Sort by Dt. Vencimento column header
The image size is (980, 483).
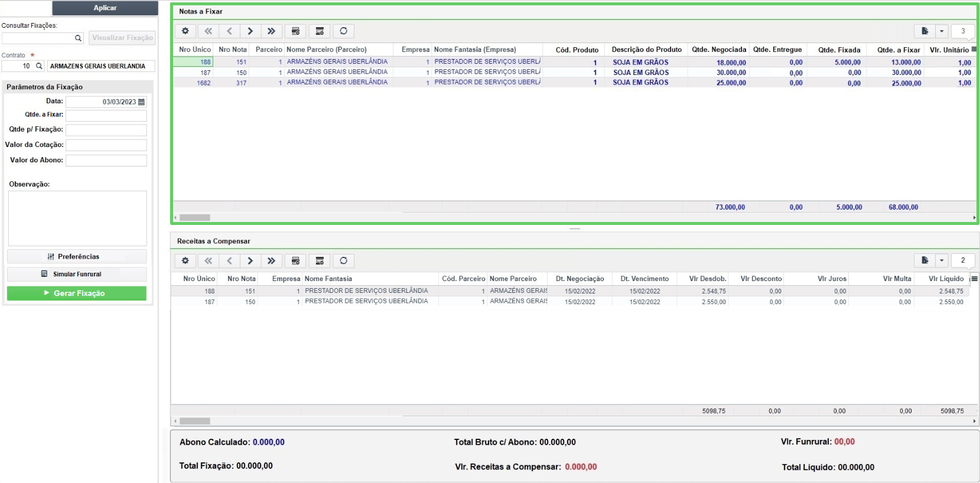644,279
